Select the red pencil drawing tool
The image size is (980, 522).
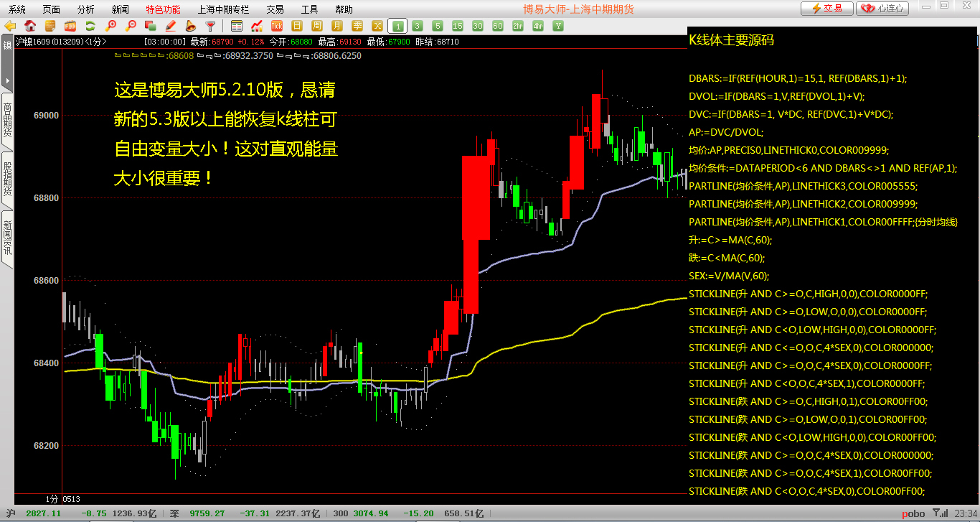[171, 26]
